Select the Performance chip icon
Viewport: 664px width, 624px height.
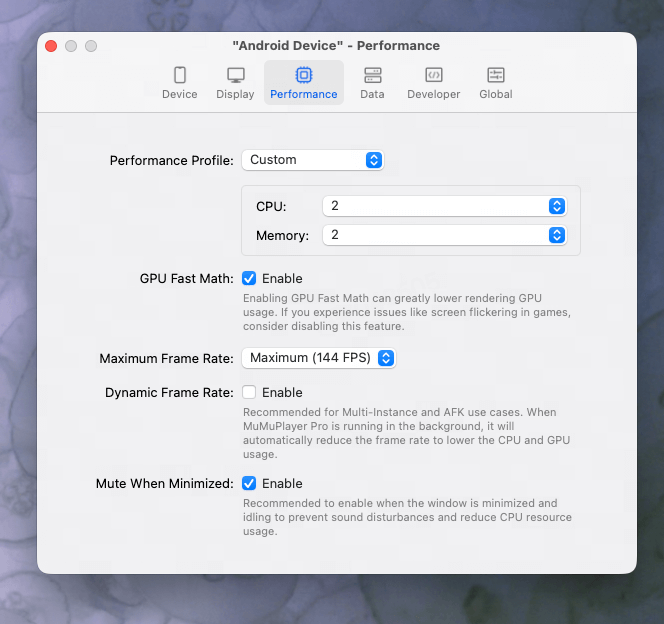pos(304,75)
